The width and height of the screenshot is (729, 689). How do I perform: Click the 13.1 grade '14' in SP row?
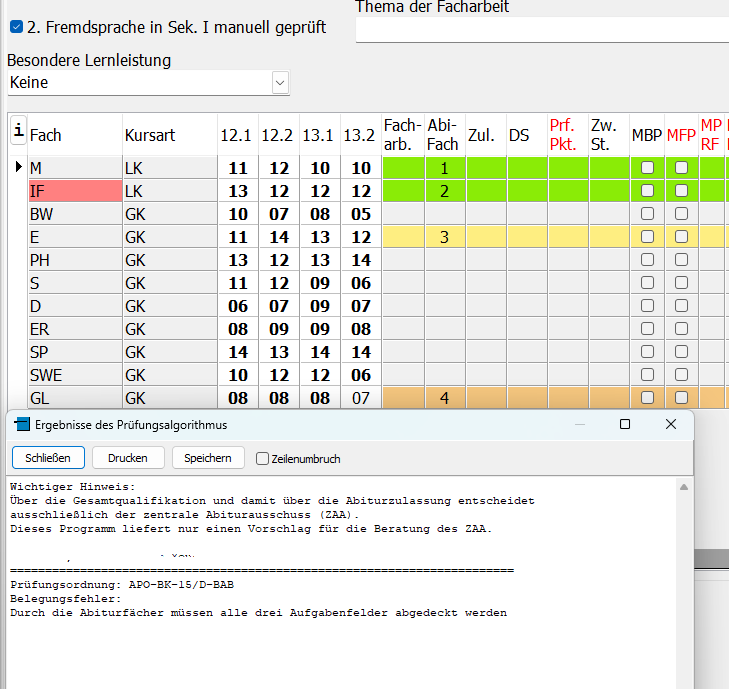pos(320,352)
